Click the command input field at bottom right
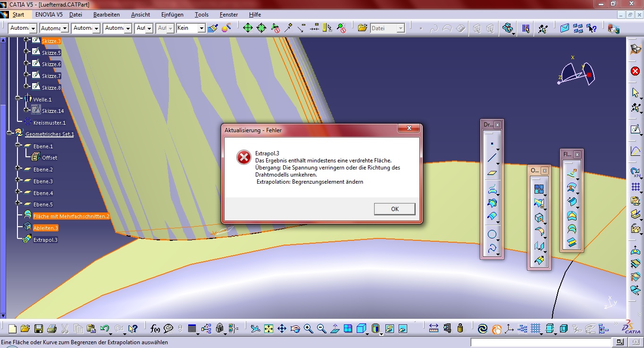 pos(541,342)
